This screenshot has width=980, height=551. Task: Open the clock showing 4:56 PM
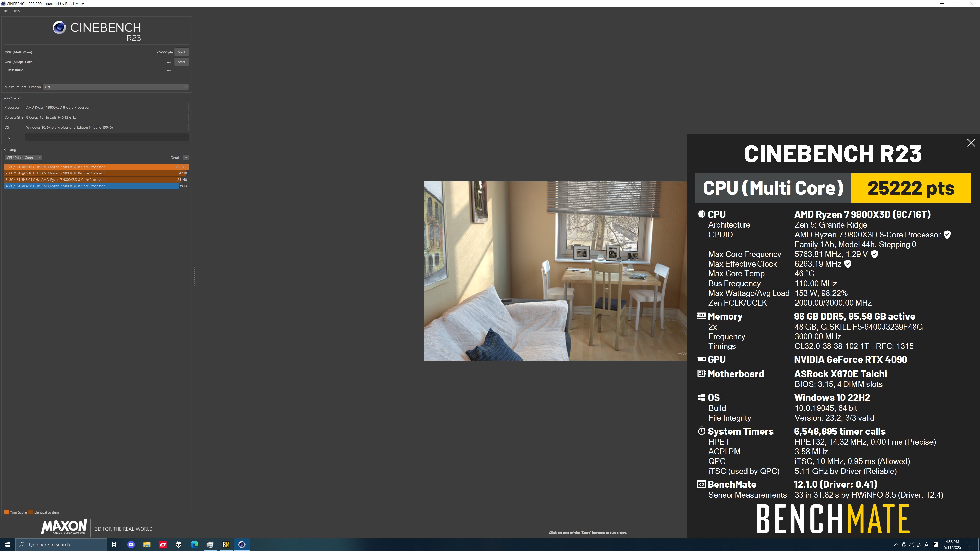[952, 545]
